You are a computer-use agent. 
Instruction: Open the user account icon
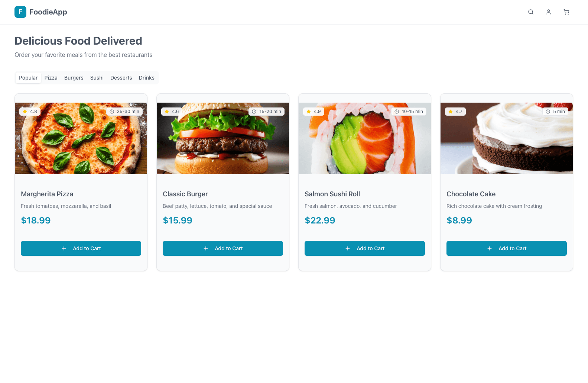[548, 12]
